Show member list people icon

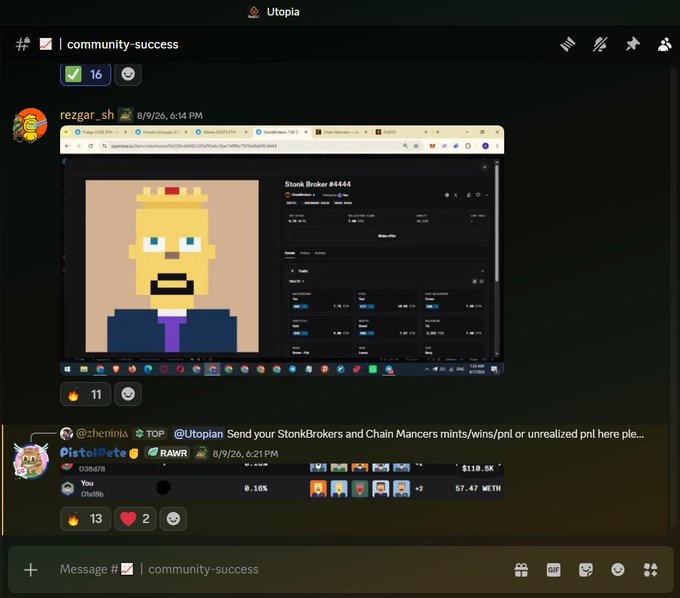click(664, 44)
